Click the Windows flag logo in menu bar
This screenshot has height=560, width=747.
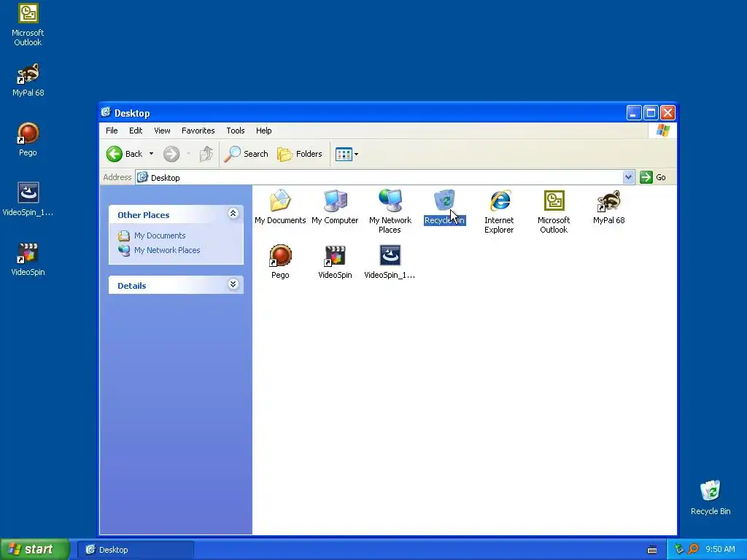[x=662, y=131]
